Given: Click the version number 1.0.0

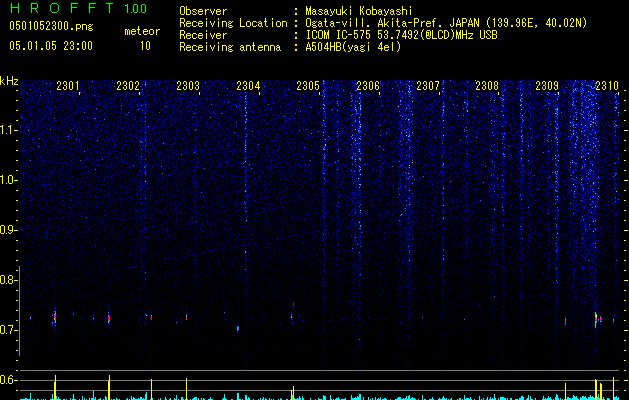Looking at the screenshot, I should [136, 9].
